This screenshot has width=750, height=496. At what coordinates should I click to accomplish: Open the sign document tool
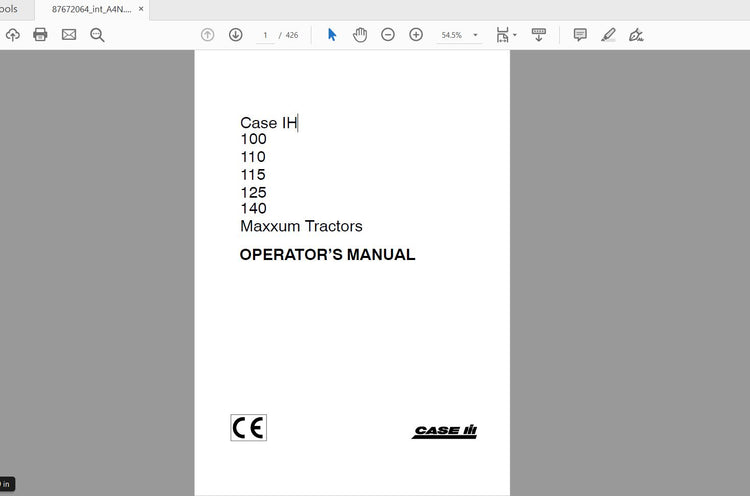636,35
